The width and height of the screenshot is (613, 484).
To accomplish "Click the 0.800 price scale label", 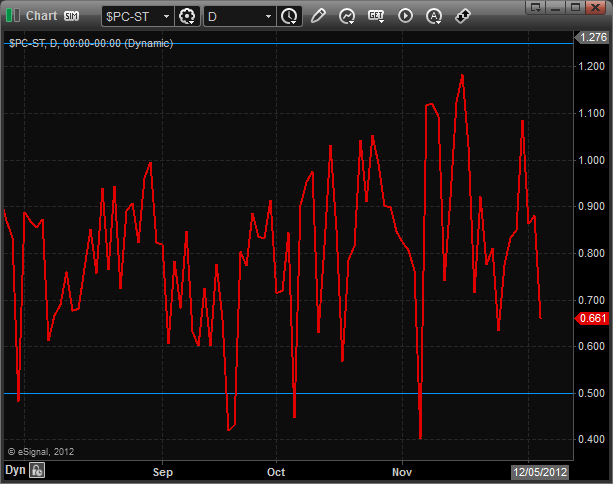I will pyautogui.click(x=591, y=253).
